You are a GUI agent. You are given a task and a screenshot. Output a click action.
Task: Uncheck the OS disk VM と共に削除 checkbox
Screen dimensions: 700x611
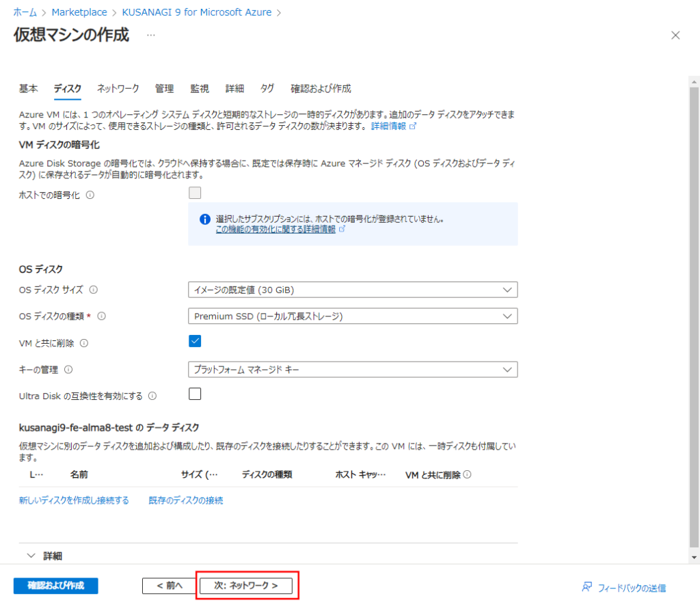tap(195, 341)
